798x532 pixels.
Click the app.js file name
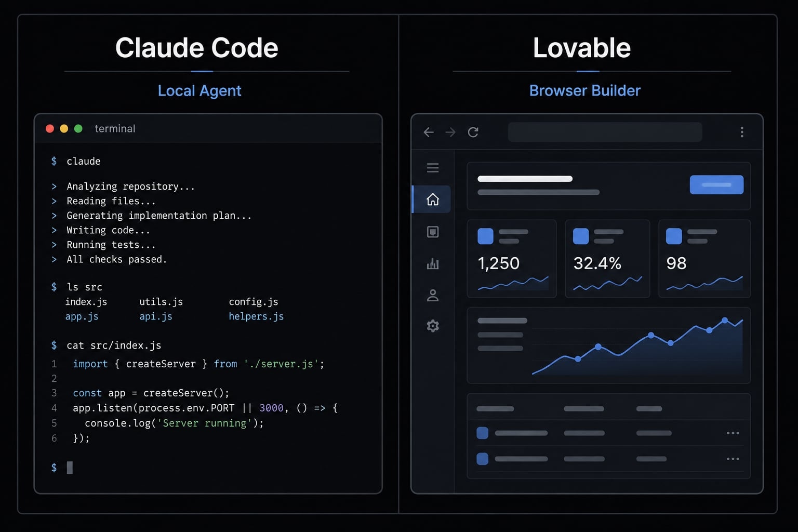pos(82,316)
